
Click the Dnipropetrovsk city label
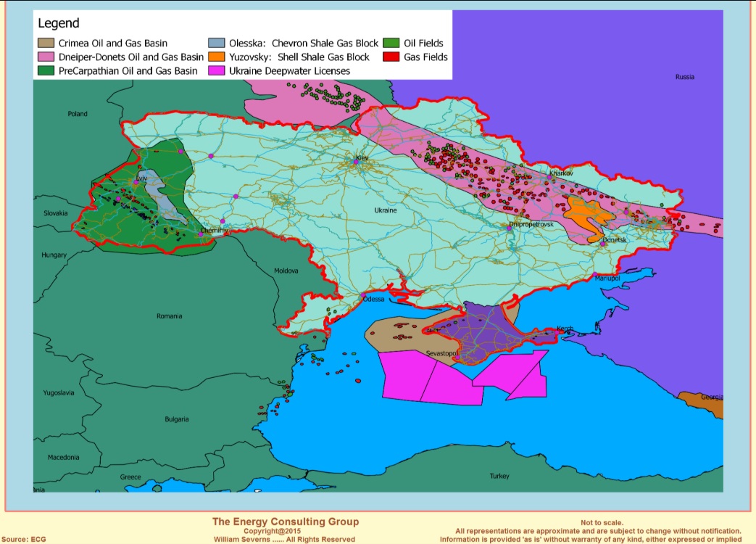click(531, 224)
